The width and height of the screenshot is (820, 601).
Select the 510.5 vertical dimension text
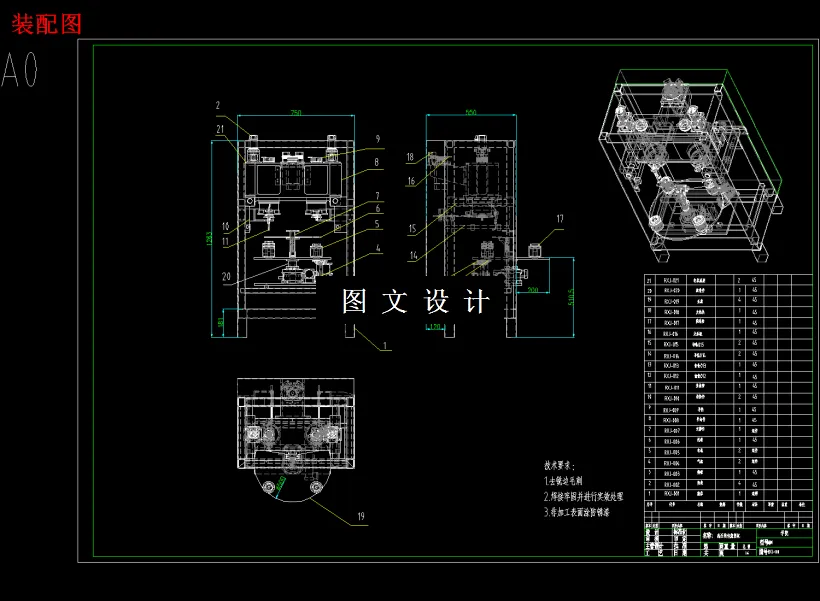571,297
